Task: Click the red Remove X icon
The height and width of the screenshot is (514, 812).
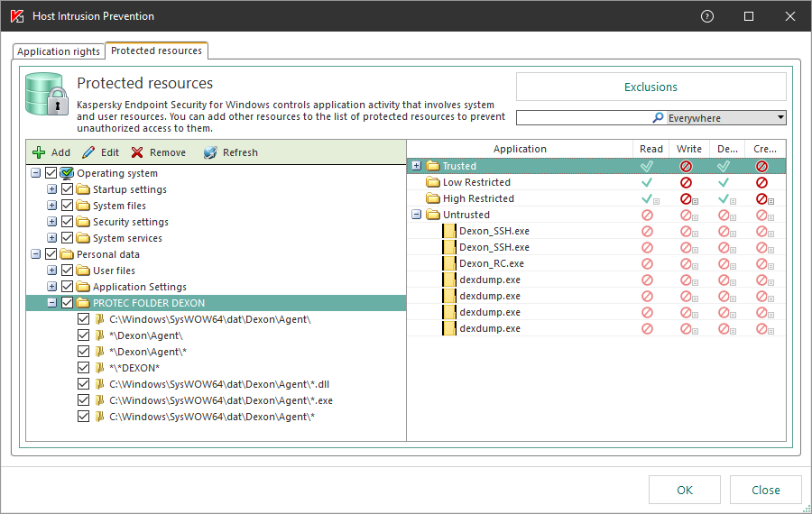Action: click(x=137, y=152)
